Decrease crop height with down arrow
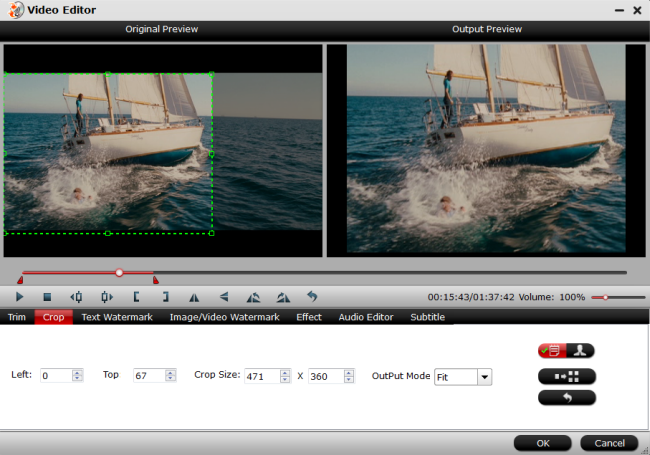 click(x=349, y=379)
